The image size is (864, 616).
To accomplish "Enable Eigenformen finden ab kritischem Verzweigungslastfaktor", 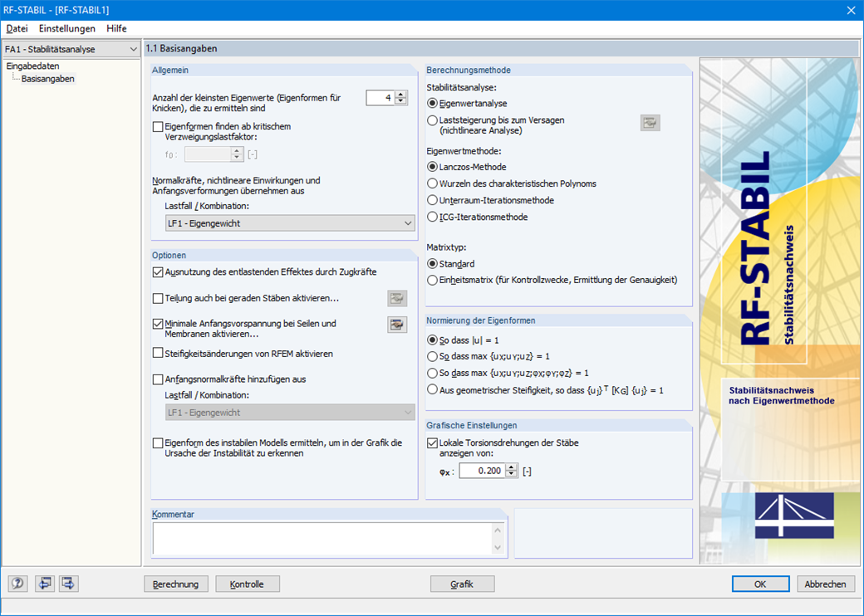I will pos(158,127).
